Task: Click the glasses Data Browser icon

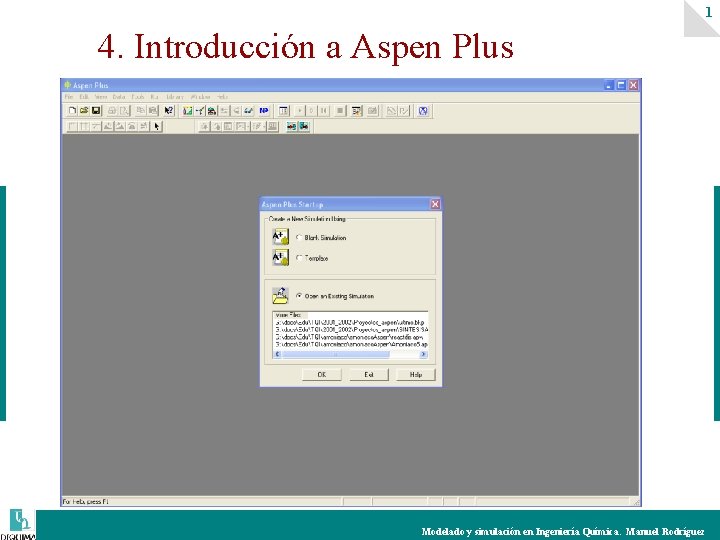Action: click(x=248, y=111)
